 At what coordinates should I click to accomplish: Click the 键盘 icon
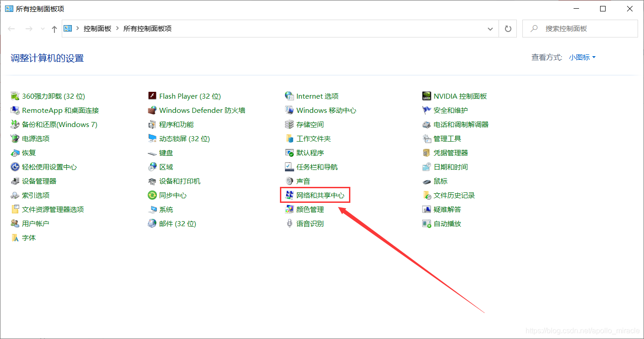point(152,153)
